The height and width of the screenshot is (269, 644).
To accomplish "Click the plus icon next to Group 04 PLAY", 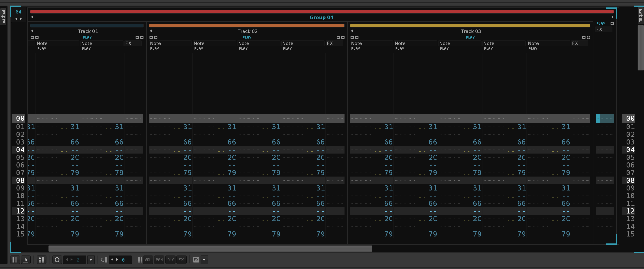I will 612,23.
